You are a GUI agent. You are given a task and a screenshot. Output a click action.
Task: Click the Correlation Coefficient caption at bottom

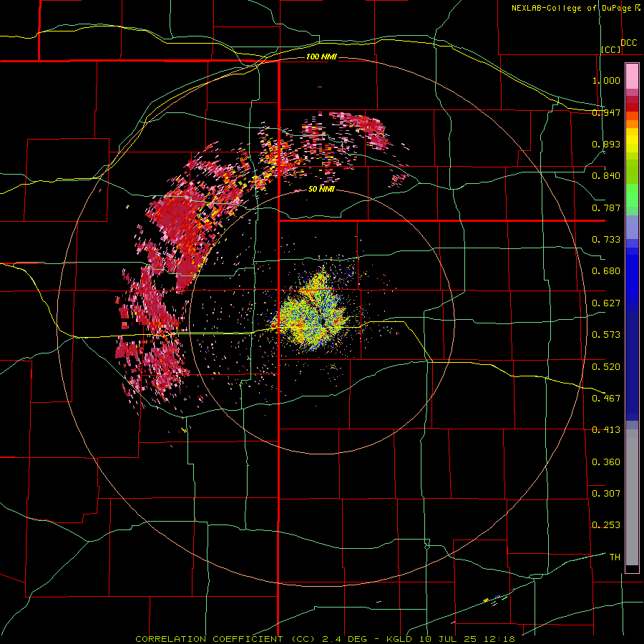(x=325, y=639)
